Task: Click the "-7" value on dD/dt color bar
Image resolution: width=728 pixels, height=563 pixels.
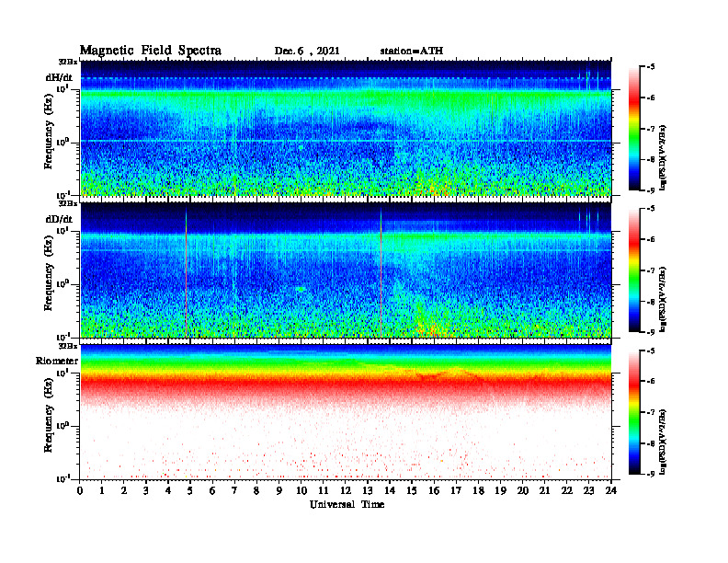Action: [x=650, y=270]
